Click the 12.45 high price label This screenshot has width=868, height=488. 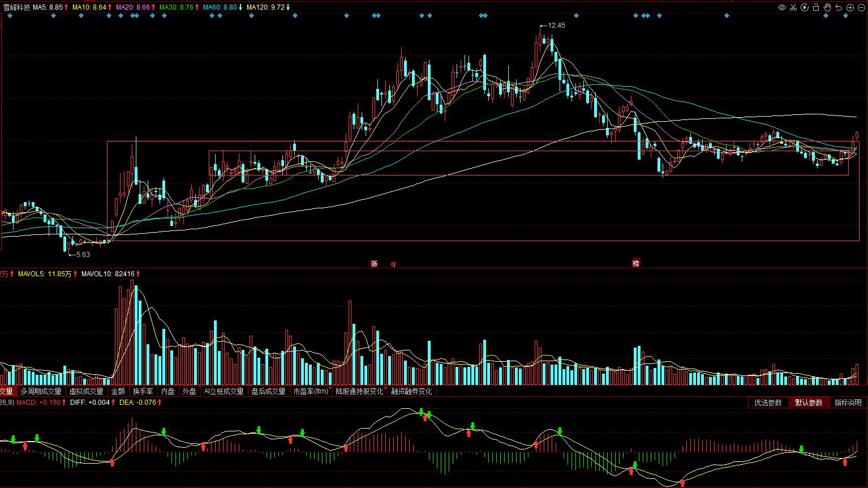pyautogui.click(x=556, y=25)
